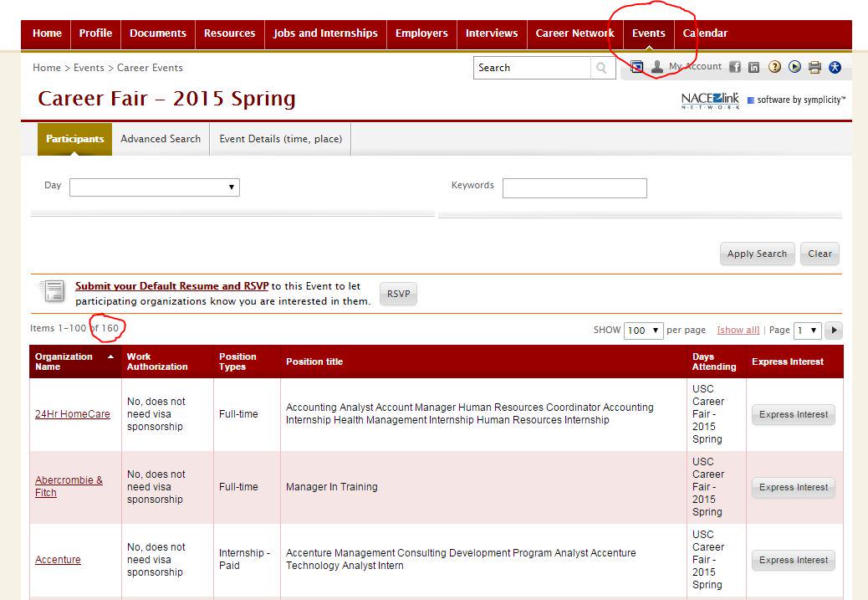Open the 24Hr HomeCare organization link
The height and width of the screenshot is (600, 868).
[73, 414]
